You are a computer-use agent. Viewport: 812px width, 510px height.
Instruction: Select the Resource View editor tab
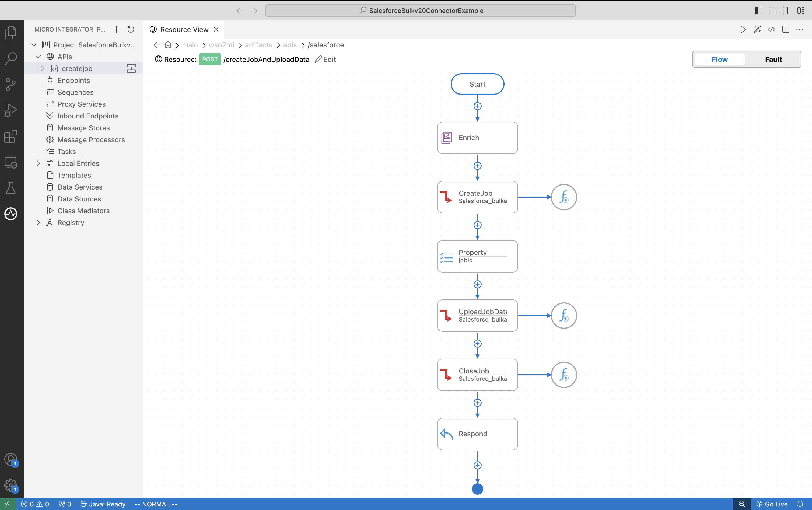(x=184, y=29)
